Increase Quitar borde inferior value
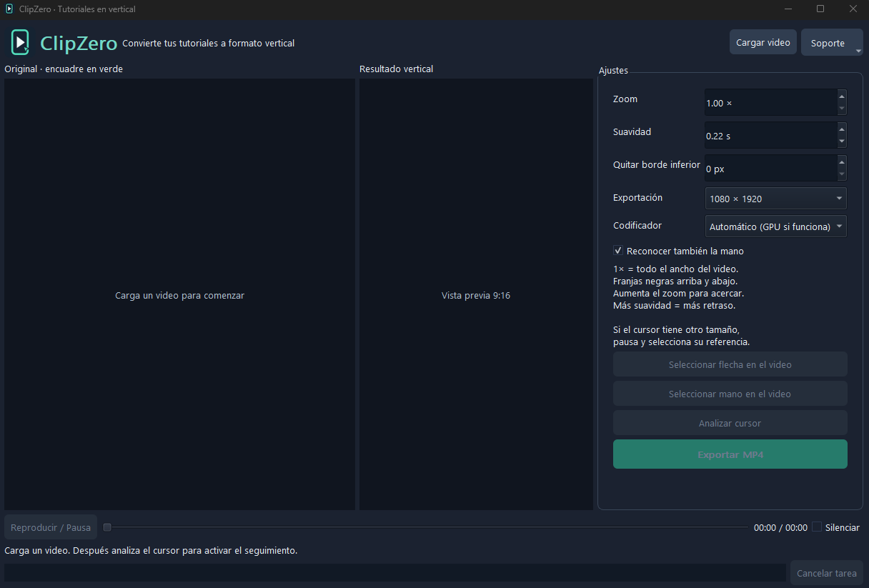Screen dimensions: 869x588 pyautogui.click(x=841, y=162)
